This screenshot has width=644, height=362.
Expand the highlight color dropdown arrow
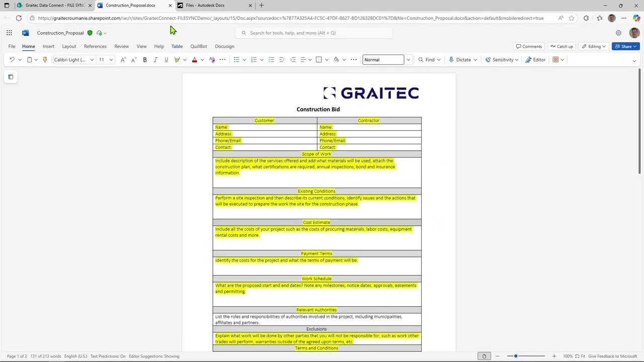tap(185, 60)
